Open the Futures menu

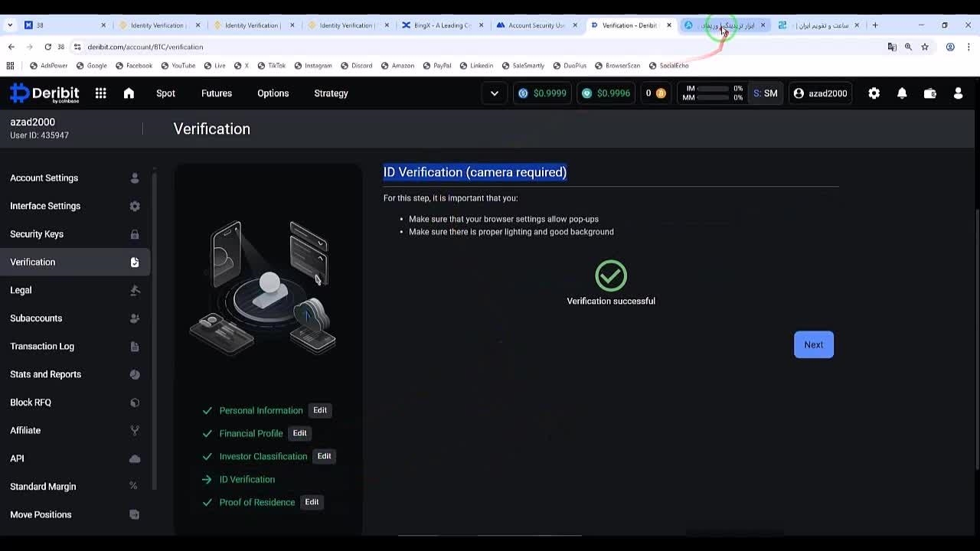click(216, 93)
